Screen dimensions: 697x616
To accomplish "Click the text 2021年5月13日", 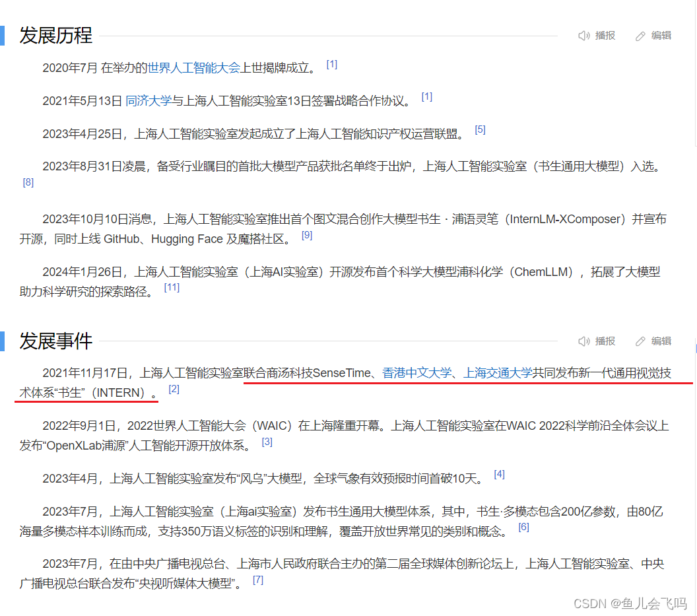I will click(83, 101).
